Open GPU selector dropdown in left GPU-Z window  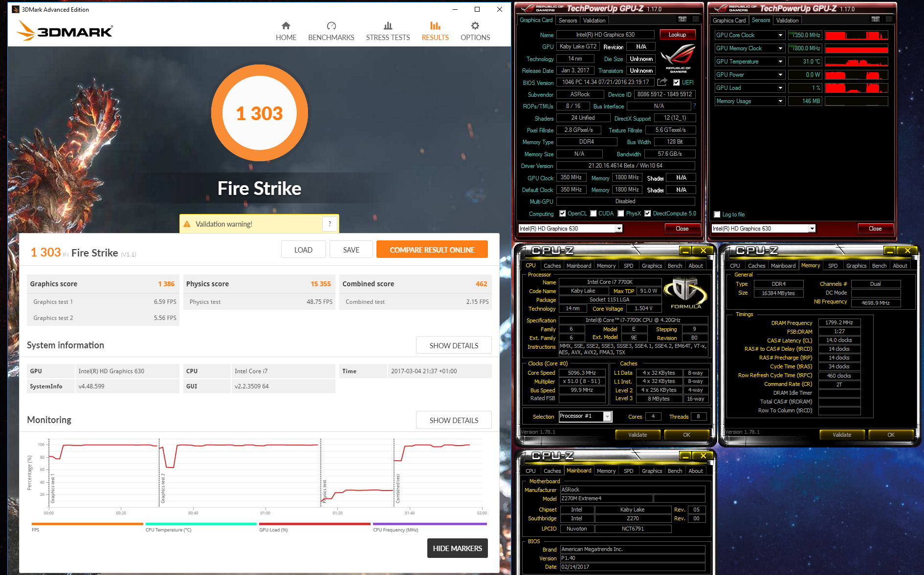(619, 229)
